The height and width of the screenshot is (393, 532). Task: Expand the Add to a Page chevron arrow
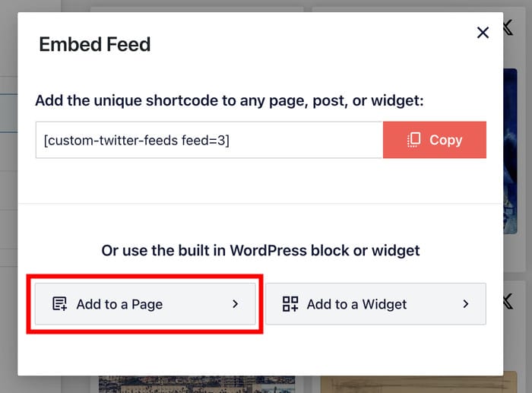coord(235,304)
